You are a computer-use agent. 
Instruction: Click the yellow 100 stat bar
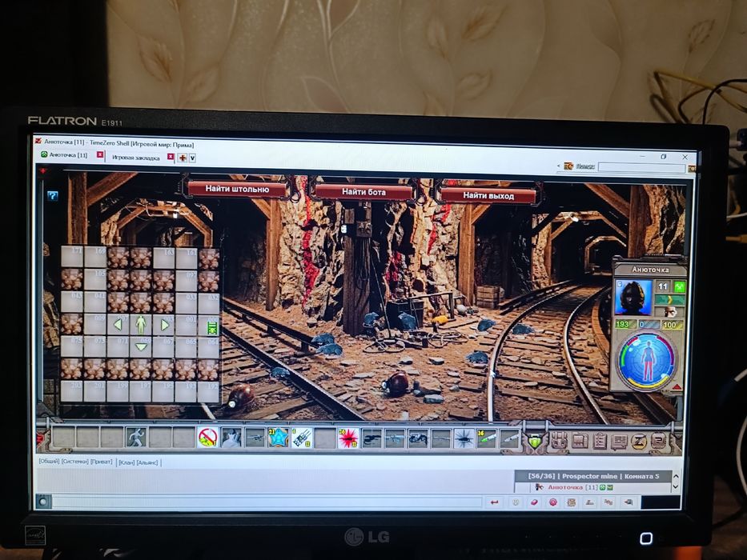click(x=673, y=325)
